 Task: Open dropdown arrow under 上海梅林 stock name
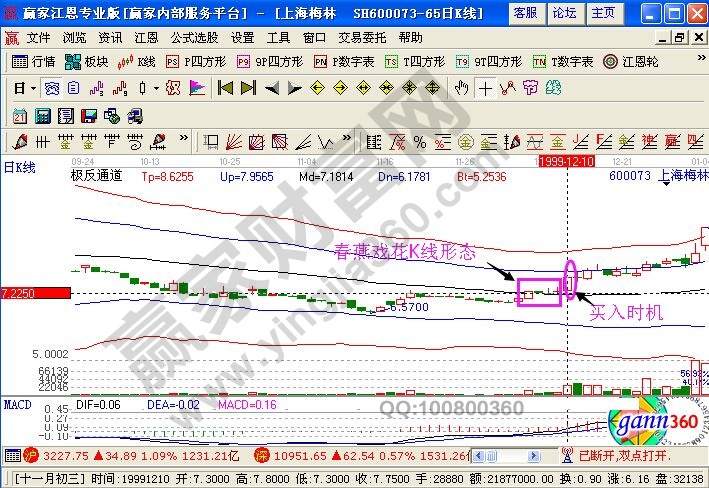tap(666, 184)
